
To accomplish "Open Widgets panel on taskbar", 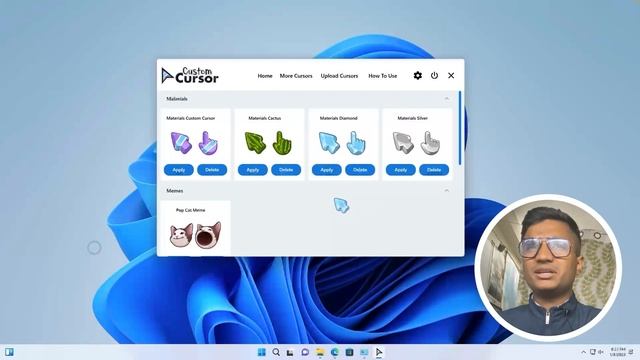I will coord(9,352).
